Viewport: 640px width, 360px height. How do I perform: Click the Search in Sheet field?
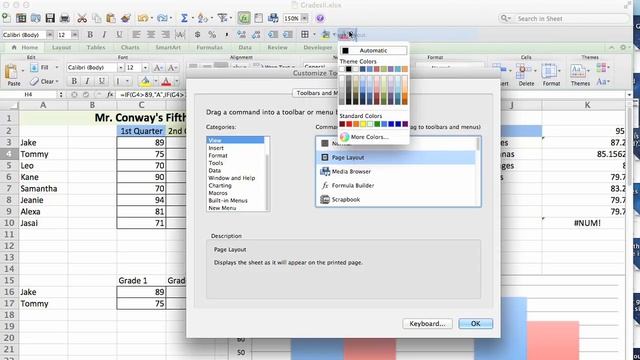tap(564, 18)
